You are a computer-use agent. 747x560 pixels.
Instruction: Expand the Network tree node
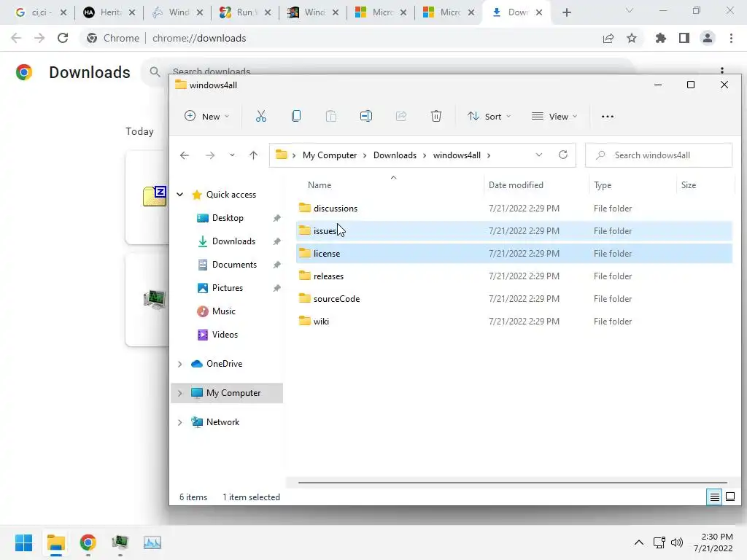(x=180, y=422)
